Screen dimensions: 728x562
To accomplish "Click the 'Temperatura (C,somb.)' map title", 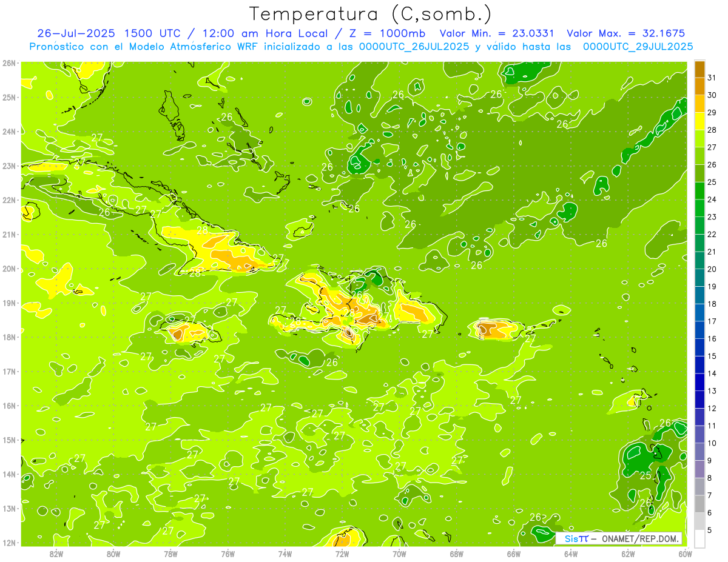I will (371, 14).
